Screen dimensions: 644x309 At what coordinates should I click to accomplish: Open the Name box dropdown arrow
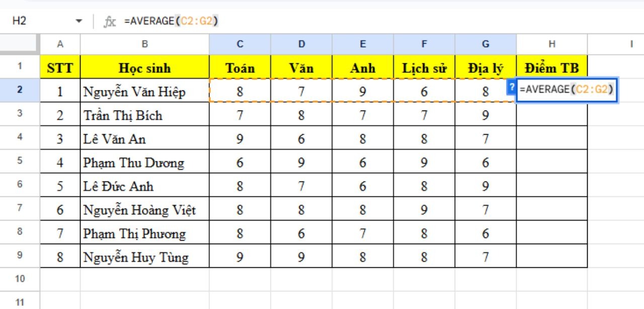[x=78, y=22]
